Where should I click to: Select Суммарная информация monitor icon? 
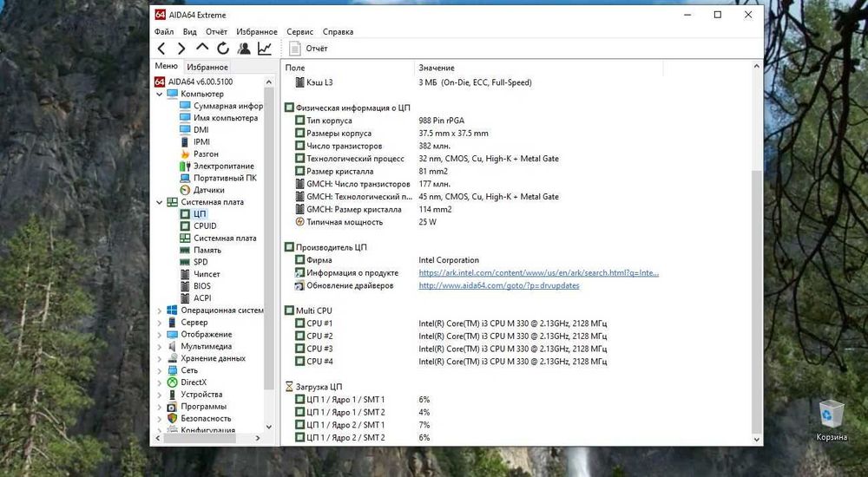pyautogui.click(x=185, y=106)
